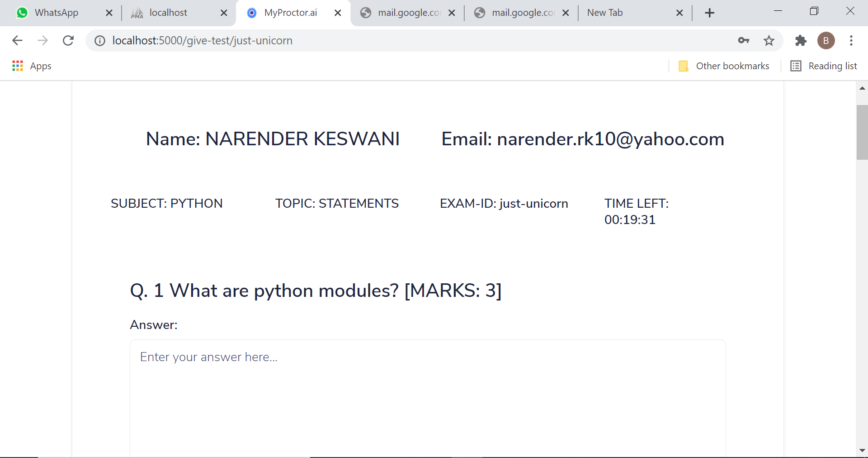Click the browser back arrow
868x458 pixels.
click(x=17, y=41)
